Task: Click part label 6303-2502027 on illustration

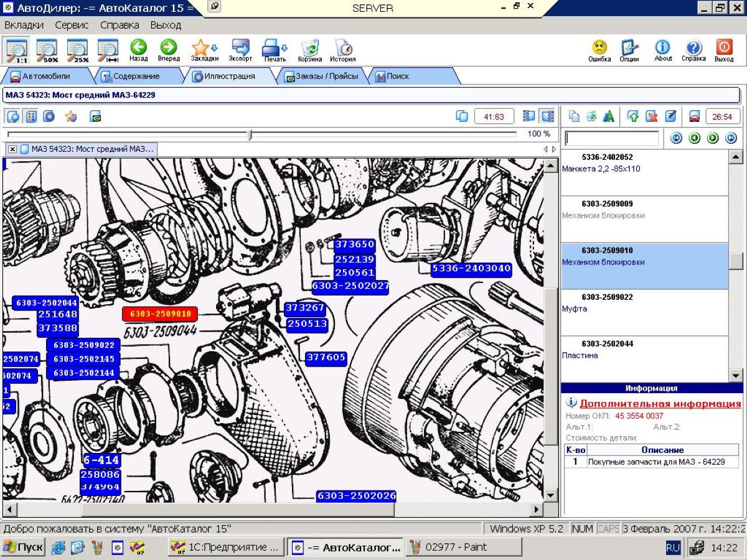Action: point(350,286)
